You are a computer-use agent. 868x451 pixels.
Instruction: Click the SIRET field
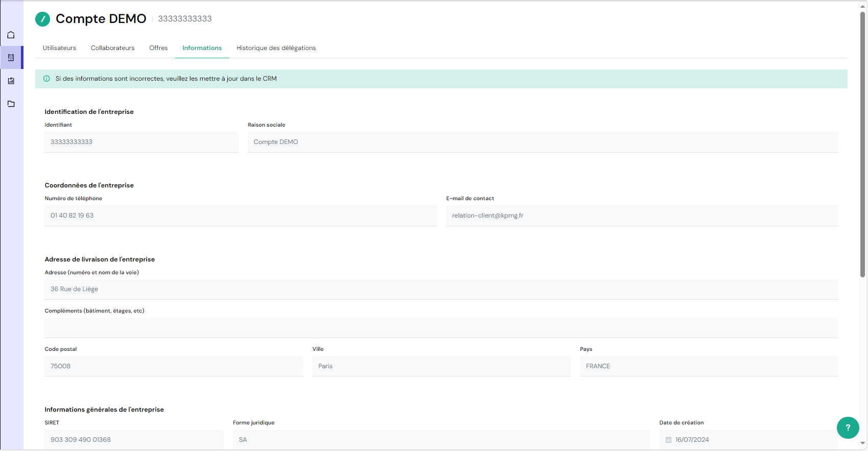pyautogui.click(x=134, y=440)
